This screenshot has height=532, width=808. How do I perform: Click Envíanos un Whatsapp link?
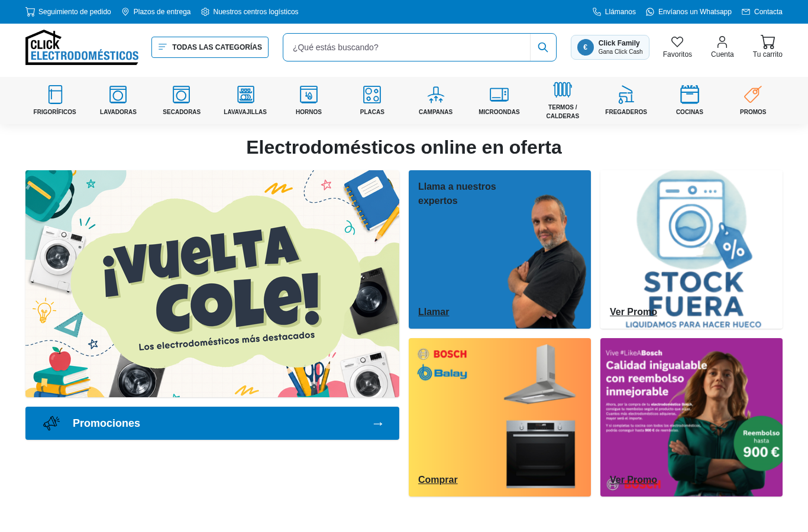pos(695,12)
